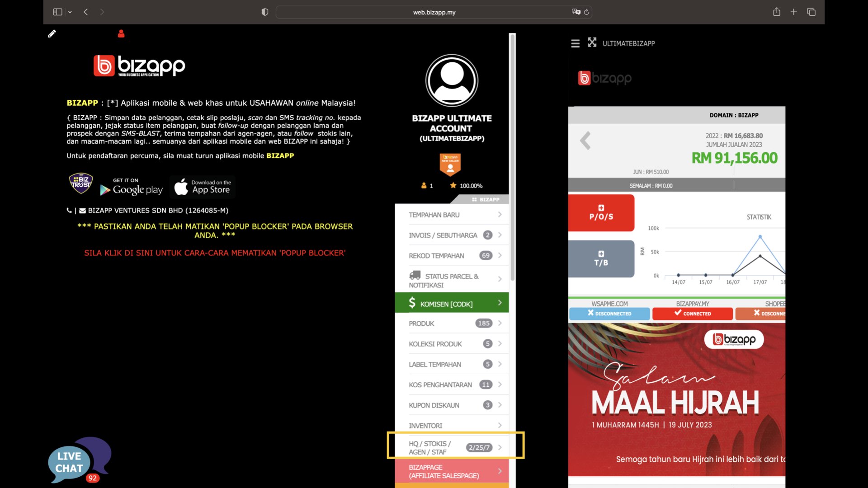Open Status Parcel & Notifikasi item
The width and height of the screenshot is (868, 488).
click(452, 280)
